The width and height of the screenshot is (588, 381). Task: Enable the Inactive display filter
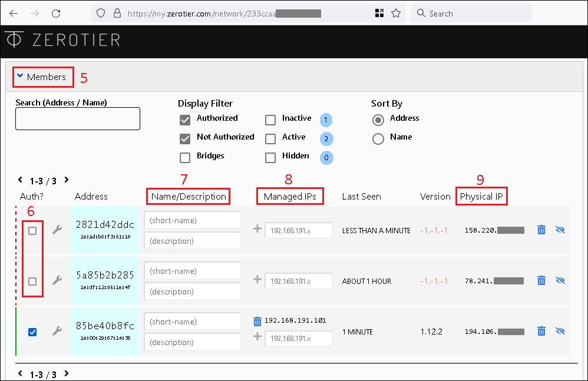tap(270, 120)
